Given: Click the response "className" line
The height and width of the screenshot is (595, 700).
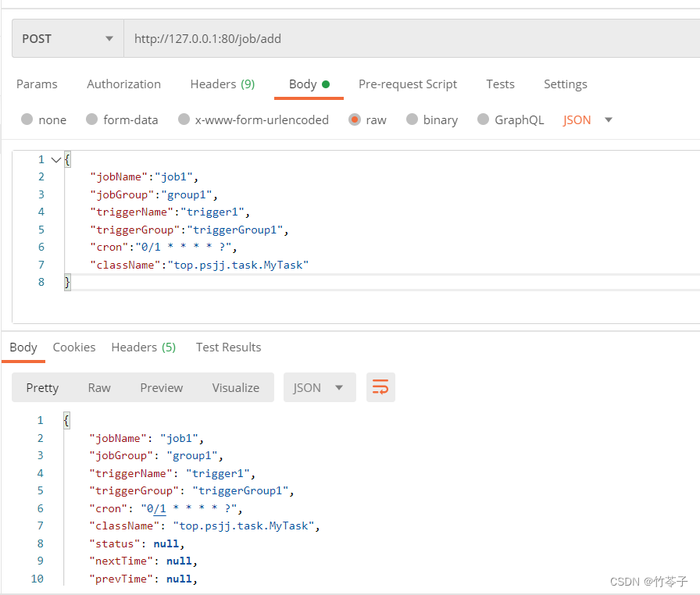Looking at the screenshot, I should [x=205, y=526].
